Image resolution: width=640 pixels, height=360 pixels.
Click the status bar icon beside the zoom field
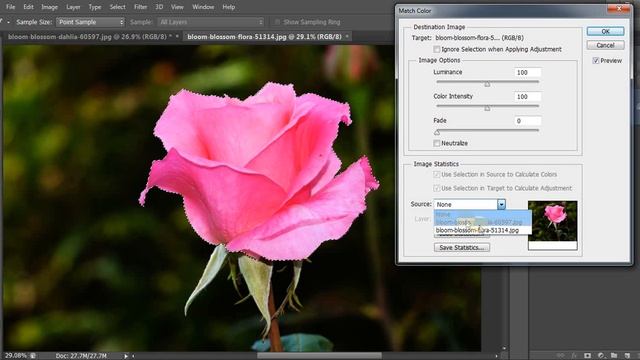33,356
